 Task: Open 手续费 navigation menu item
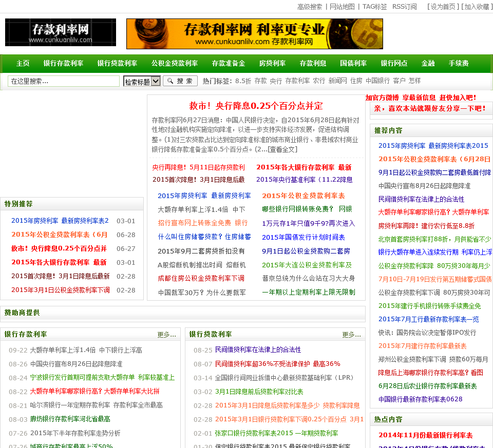[x=459, y=63]
